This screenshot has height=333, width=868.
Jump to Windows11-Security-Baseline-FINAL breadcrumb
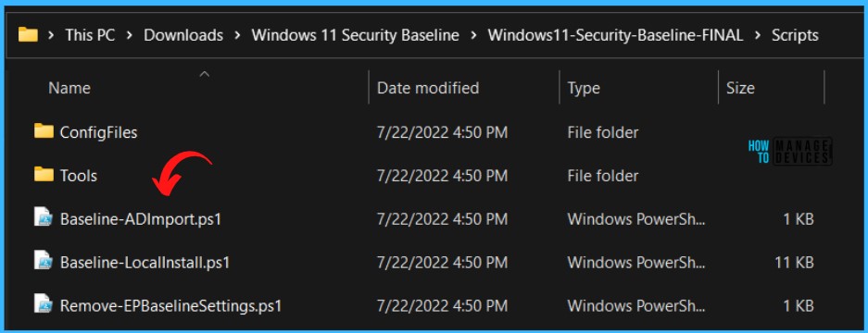(x=616, y=35)
